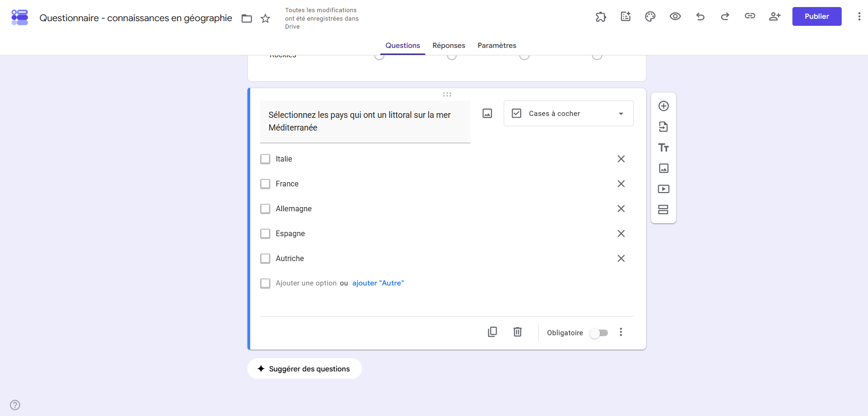Click the France checkbox
868x416 pixels.
pos(265,184)
